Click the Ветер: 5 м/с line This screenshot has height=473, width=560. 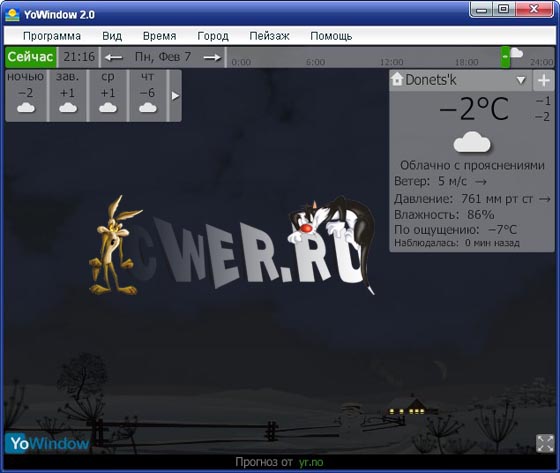click(x=440, y=181)
